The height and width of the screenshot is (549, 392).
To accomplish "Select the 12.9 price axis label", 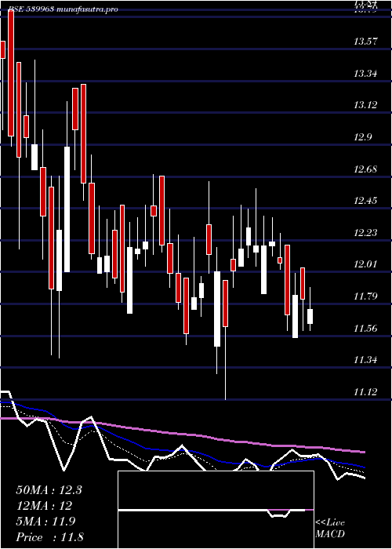I will (364, 137).
